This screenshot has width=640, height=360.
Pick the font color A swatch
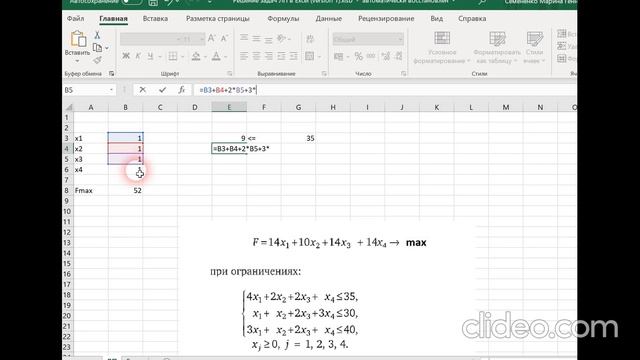tap(216, 56)
